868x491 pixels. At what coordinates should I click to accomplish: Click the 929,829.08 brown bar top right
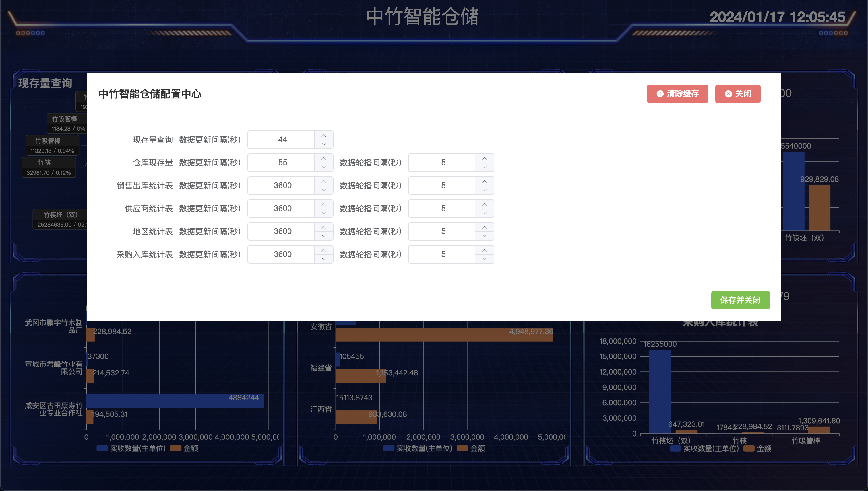click(x=819, y=208)
